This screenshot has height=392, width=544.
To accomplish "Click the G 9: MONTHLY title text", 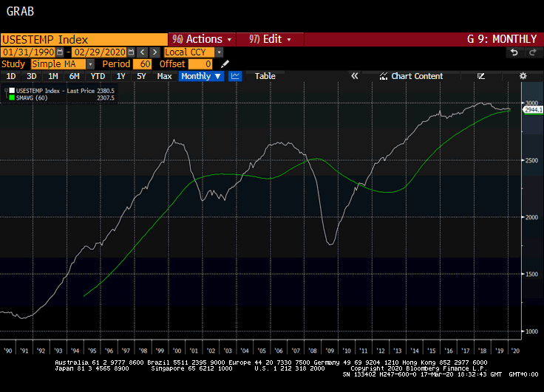I will pos(502,39).
